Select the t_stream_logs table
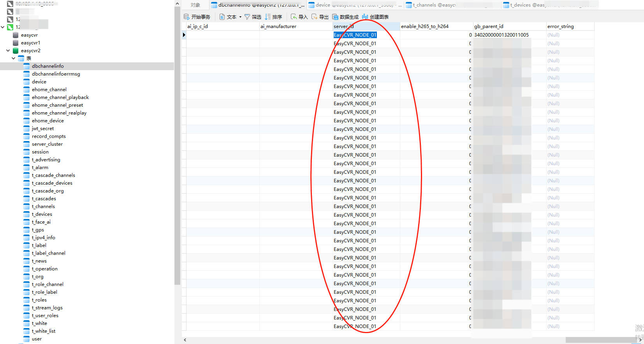This screenshot has height=344, width=644. [x=47, y=308]
